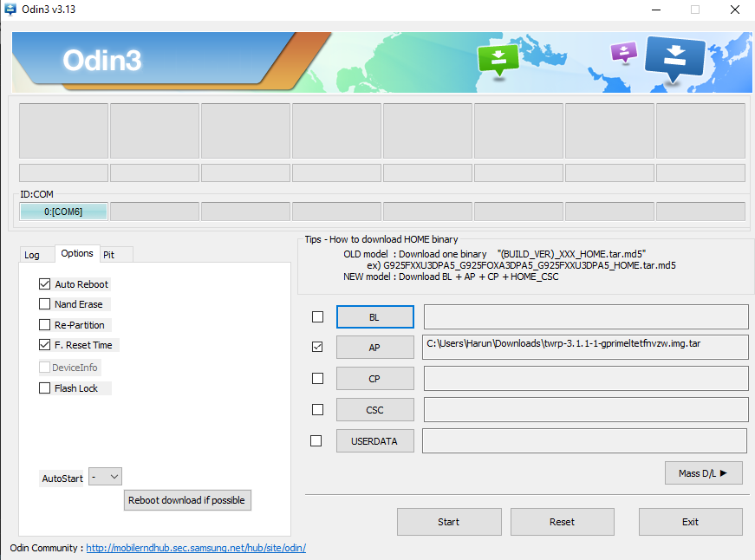Click the green download bubble icon in banner
The width and height of the screenshot is (755, 560).
pos(498,60)
